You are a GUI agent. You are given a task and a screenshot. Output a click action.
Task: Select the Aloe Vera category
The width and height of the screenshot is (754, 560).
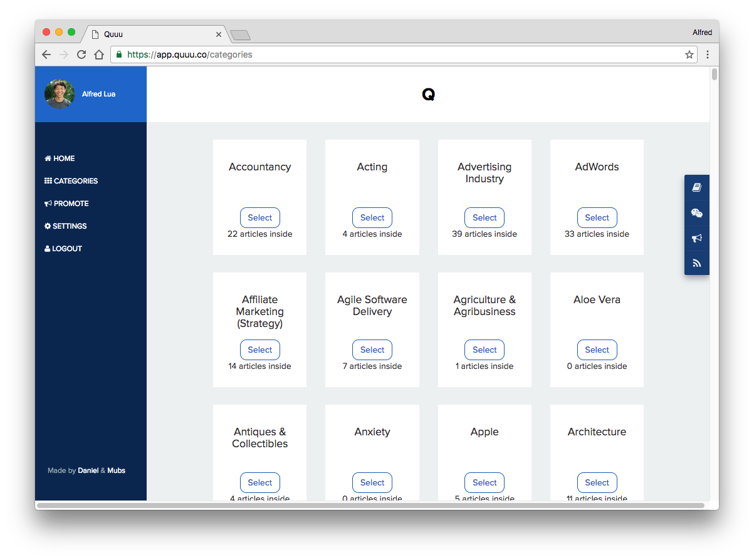(597, 350)
